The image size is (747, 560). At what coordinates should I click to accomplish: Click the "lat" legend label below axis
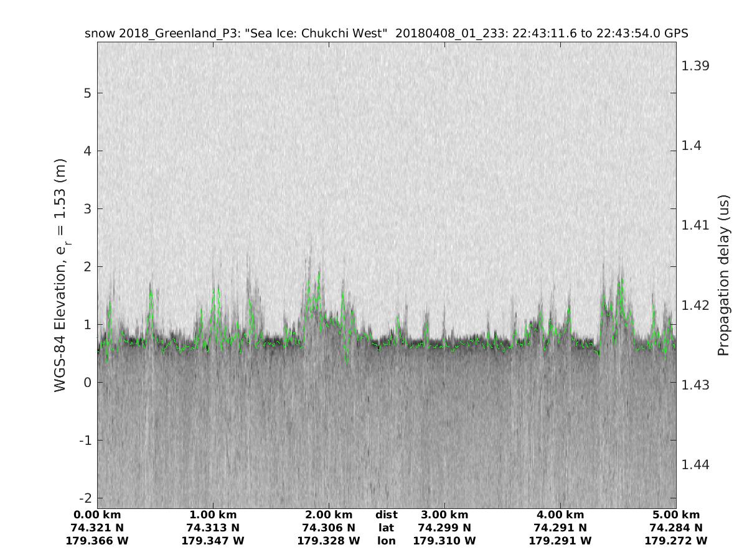386,528
